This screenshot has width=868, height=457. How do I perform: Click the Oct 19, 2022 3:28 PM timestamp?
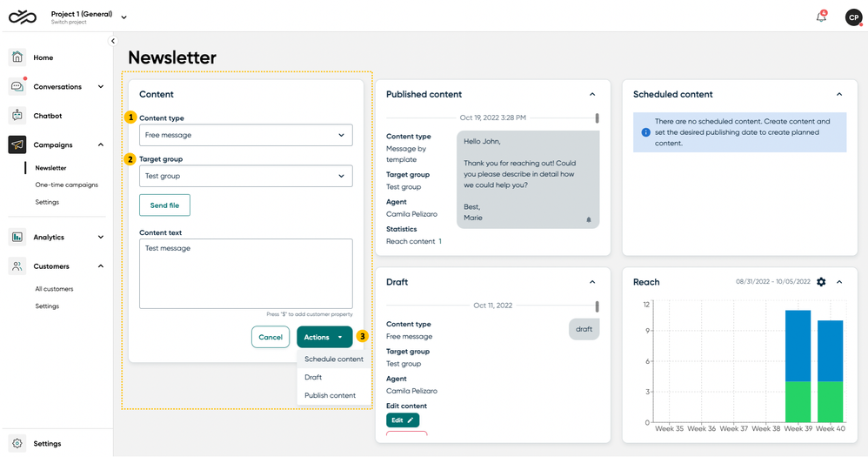pos(492,118)
